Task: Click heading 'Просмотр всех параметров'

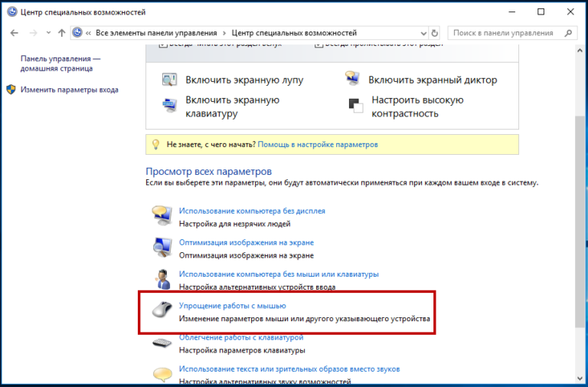Action: click(x=208, y=172)
